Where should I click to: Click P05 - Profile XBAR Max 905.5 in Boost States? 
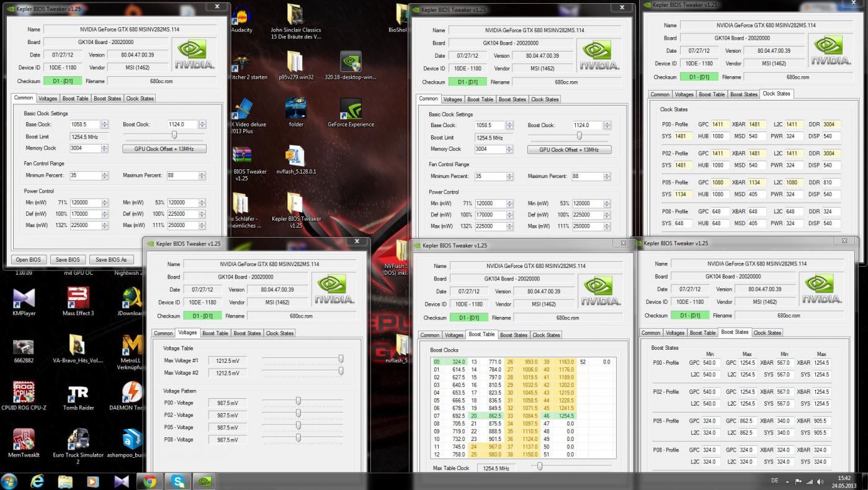[x=821, y=421]
